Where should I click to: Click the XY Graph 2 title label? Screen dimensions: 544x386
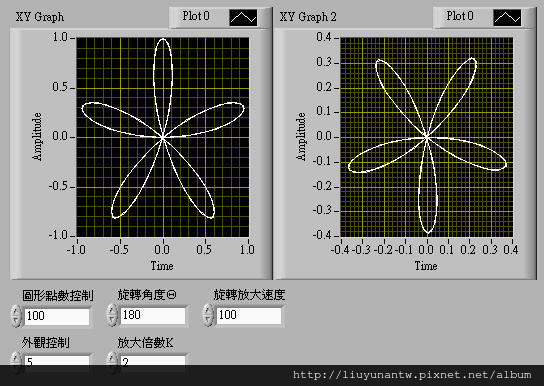click(308, 17)
